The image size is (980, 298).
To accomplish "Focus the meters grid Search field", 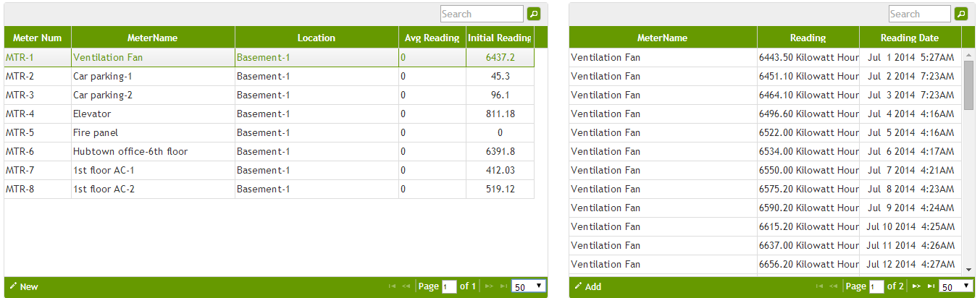I will (481, 14).
